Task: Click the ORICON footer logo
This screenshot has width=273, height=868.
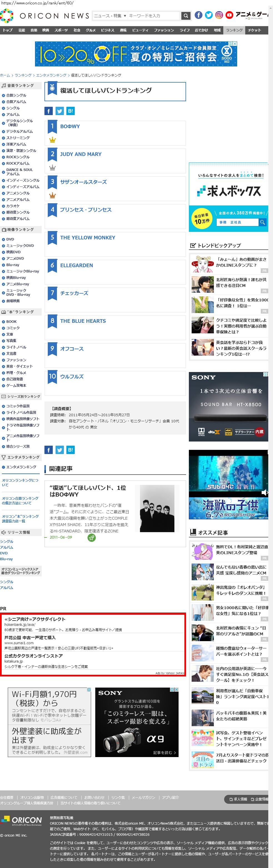Action: (x=22, y=820)
